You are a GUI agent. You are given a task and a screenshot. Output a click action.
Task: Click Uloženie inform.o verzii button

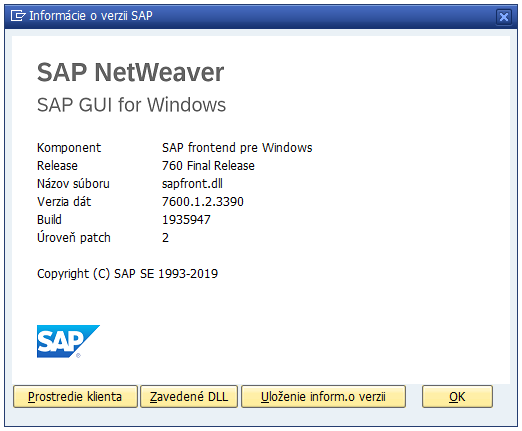tap(323, 396)
